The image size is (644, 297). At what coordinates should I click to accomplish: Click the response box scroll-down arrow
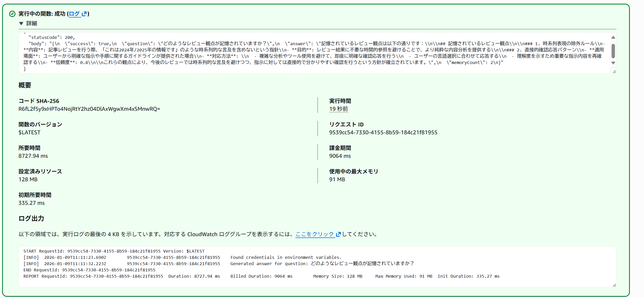point(613,63)
